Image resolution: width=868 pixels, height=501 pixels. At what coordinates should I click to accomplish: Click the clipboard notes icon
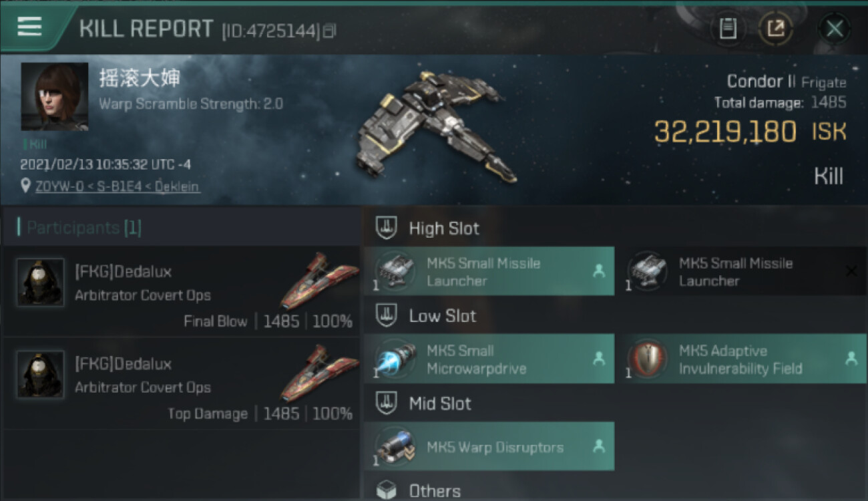728,28
